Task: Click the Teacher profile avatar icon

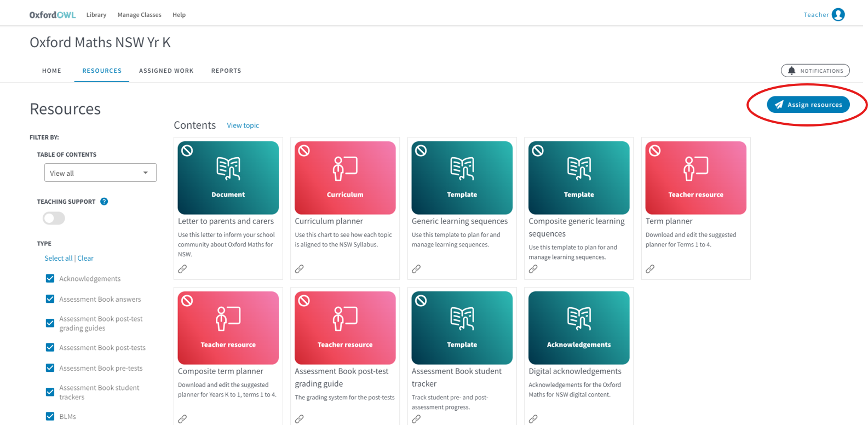Action: (838, 15)
